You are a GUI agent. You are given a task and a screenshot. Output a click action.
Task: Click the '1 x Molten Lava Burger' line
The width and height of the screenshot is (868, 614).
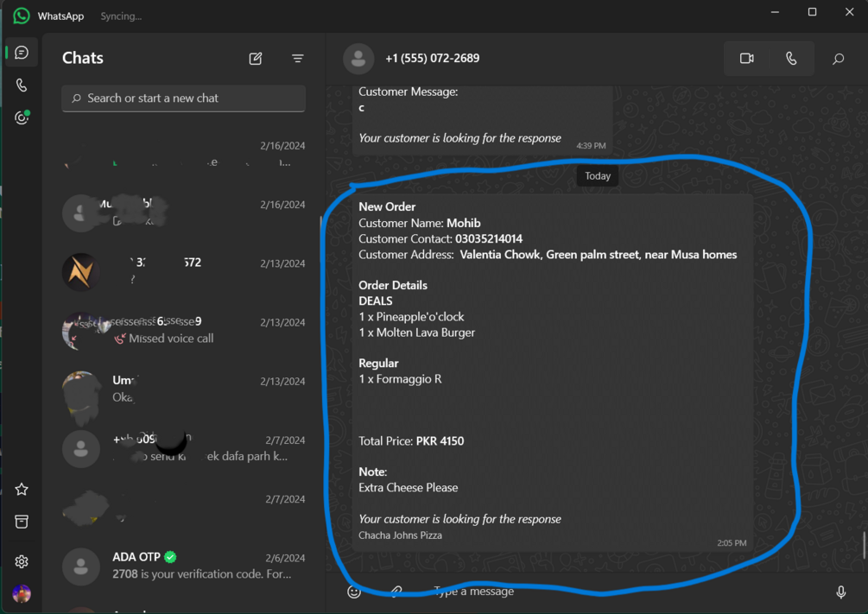[x=417, y=332]
